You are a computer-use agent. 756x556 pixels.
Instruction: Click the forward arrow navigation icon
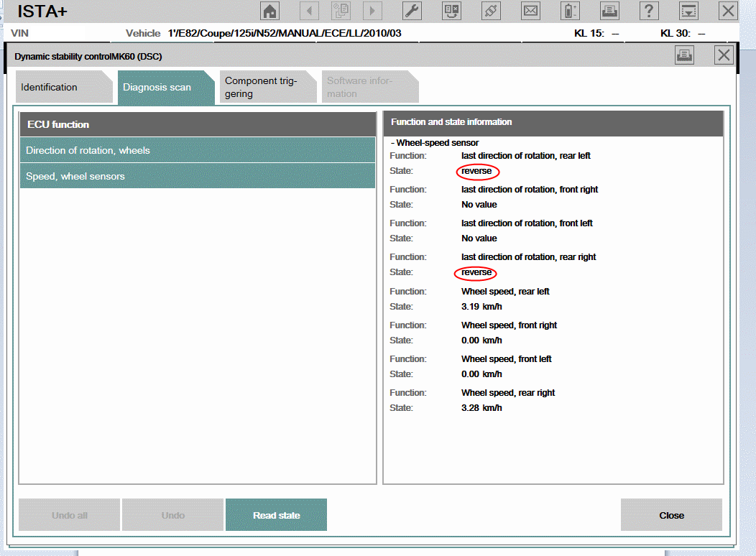(372, 11)
